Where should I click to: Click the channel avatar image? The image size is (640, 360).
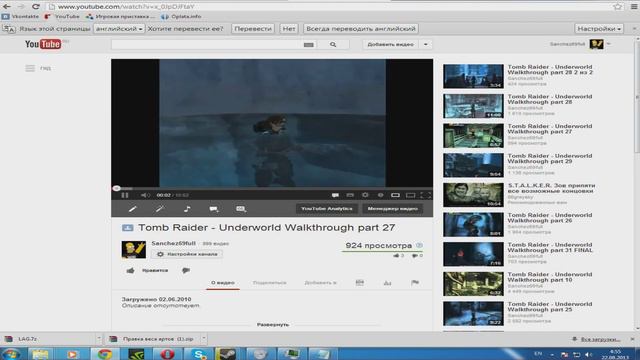133,249
